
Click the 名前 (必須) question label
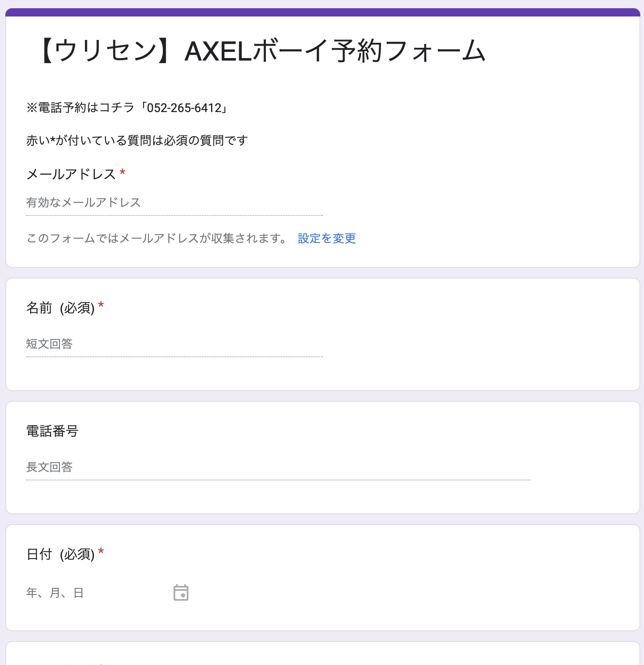point(60,308)
